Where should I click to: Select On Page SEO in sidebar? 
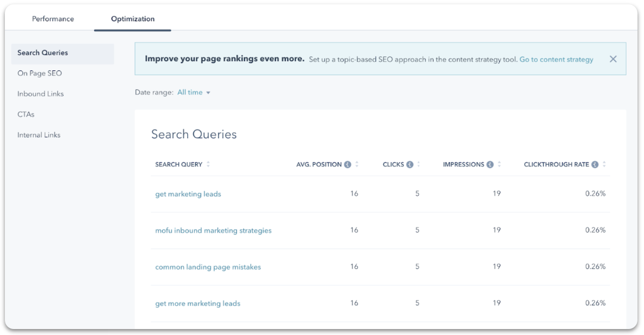tap(40, 73)
